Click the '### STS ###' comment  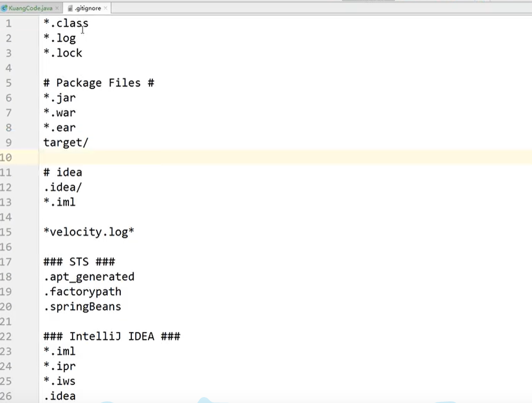[x=80, y=262]
